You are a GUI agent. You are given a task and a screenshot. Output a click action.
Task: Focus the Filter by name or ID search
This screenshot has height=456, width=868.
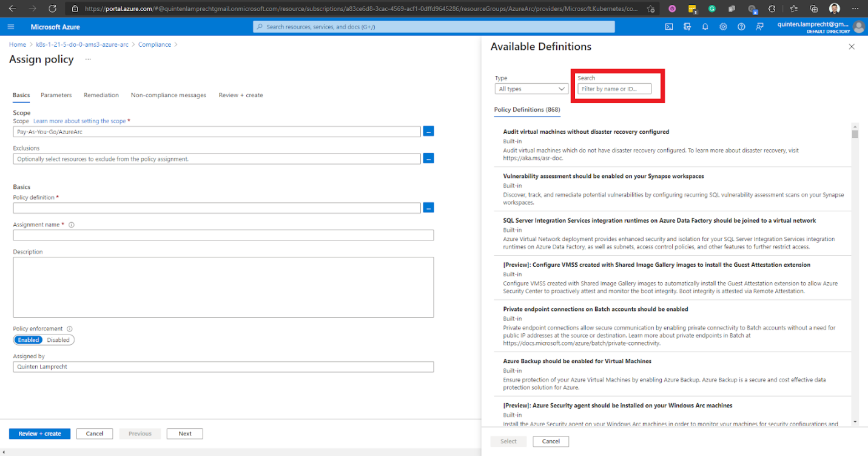[x=614, y=89]
